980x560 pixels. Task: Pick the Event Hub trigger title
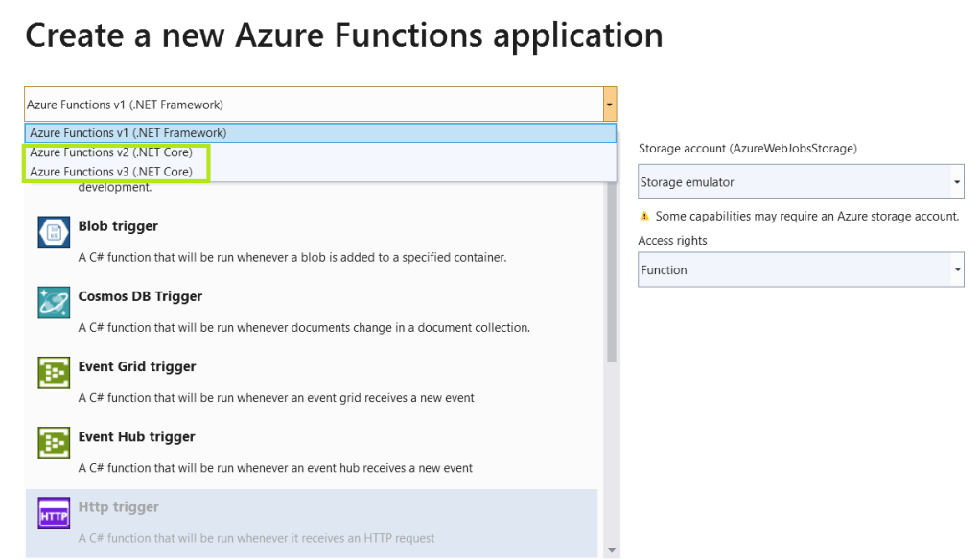(136, 436)
